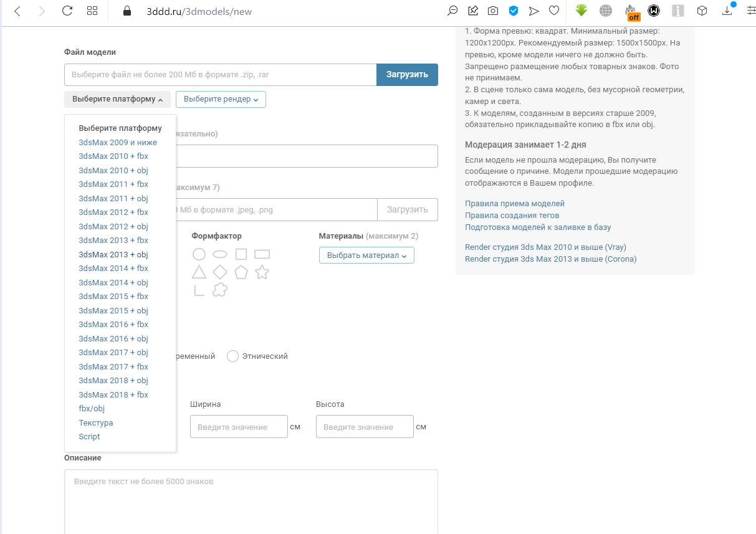
Task: Select the diamond form factor shape
Action: coord(220,272)
